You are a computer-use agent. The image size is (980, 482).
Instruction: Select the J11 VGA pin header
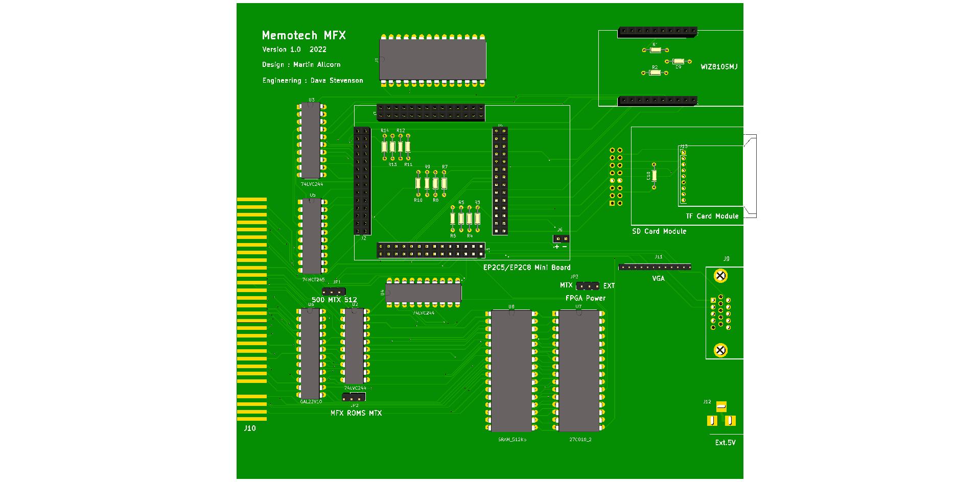pyautogui.click(x=655, y=267)
